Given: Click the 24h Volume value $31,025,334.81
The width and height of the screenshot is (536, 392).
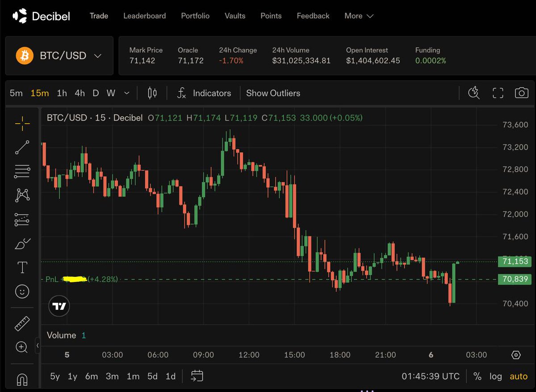Looking at the screenshot, I should coord(301,61).
